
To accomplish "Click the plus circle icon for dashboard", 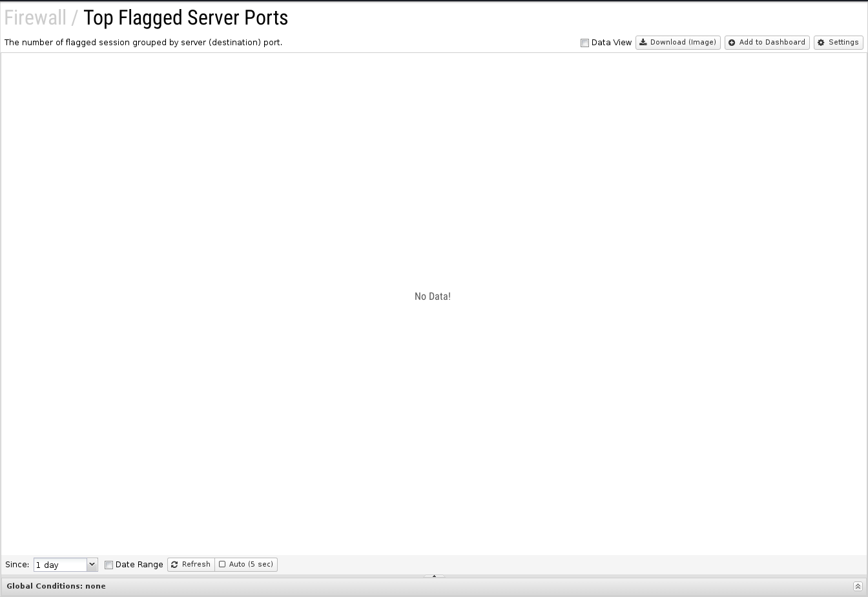I will [x=732, y=43].
